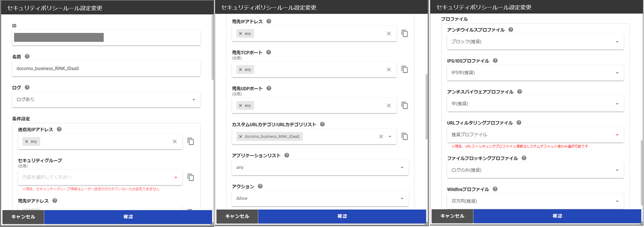Show help for アクション
This screenshot has height=227, width=644.
(x=260, y=186)
